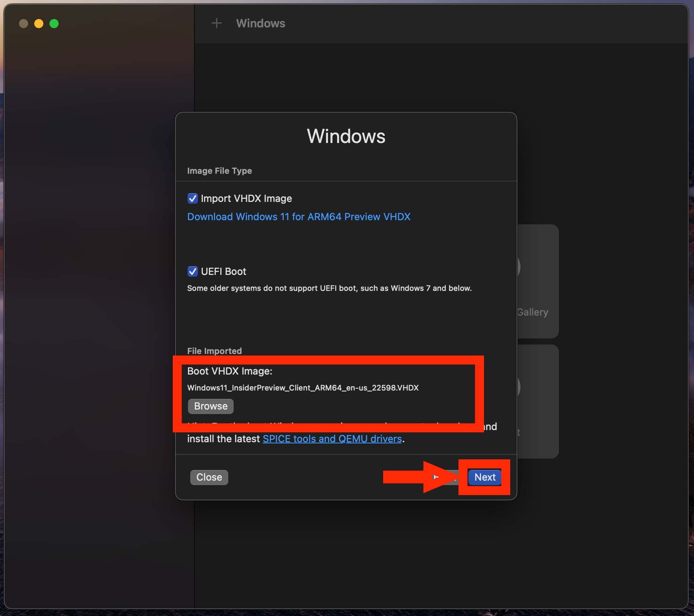Click the Gallery card behind the dialog
Viewport: 694px width, 616px height.
(x=538, y=281)
